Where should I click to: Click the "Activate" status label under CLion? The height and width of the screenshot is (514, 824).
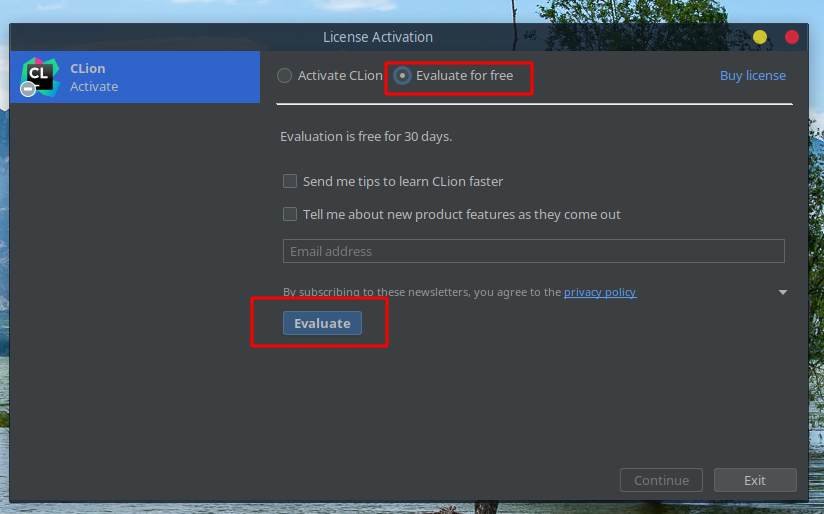click(x=94, y=87)
